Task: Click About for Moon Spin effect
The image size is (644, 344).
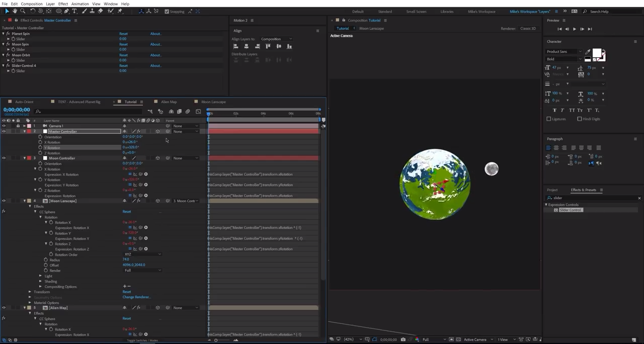Action: [155, 44]
